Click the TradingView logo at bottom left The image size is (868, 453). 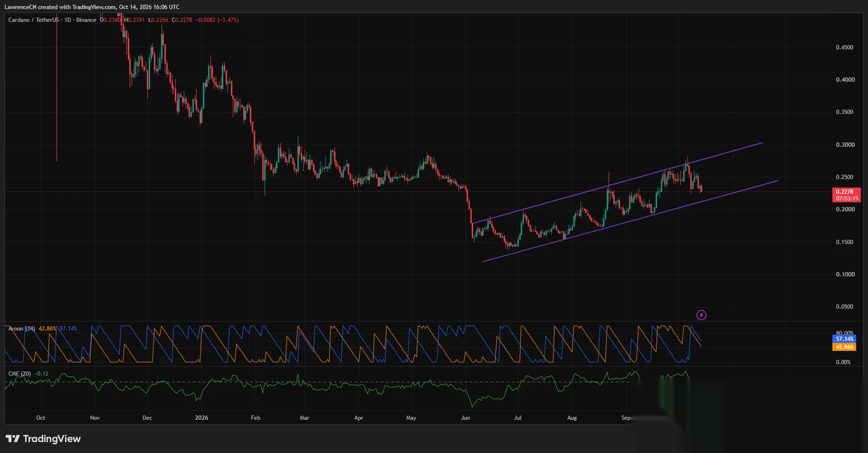(x=43, y=439)
